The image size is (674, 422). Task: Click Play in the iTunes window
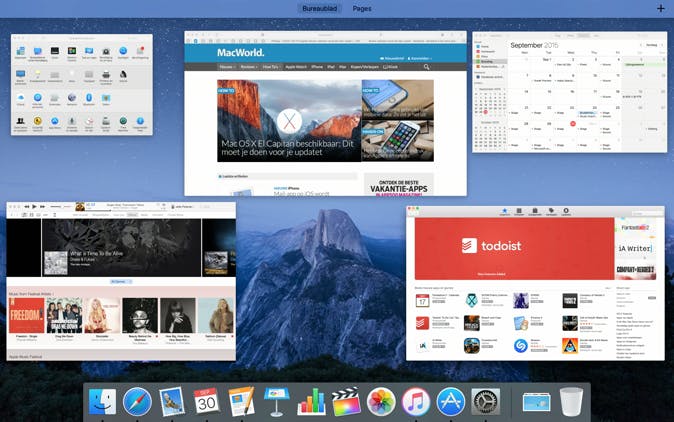pos(34,207)
